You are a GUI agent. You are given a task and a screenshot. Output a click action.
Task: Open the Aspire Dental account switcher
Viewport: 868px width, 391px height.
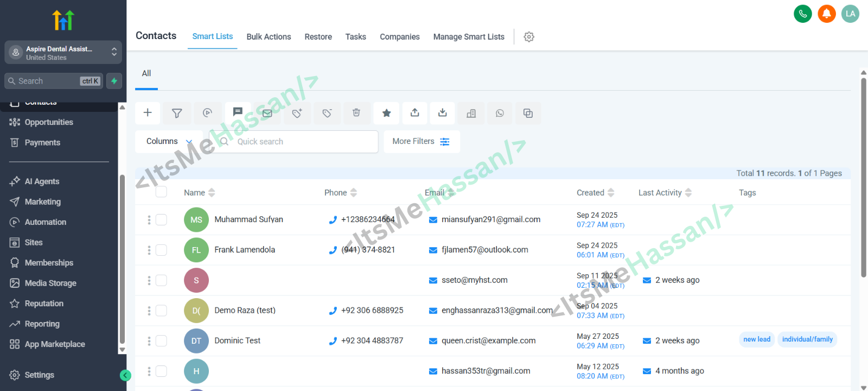click(63, 53)
